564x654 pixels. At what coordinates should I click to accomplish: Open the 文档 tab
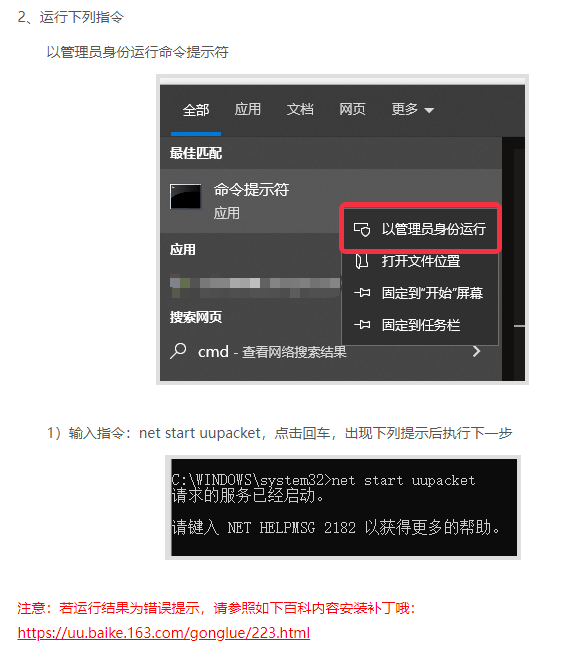pyautogui.click(x=300, y=109)
